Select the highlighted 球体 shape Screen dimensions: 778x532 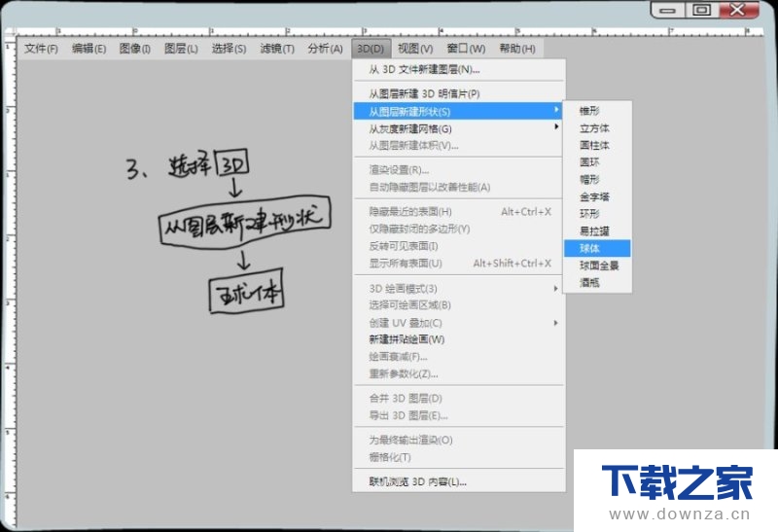pyautogui.click(x=597, y=248)
